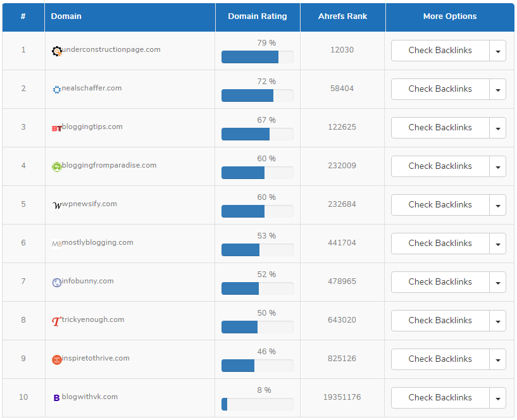Click the infobunny.com globe favicon
The image size is (517, 420).
click(57, 283)
